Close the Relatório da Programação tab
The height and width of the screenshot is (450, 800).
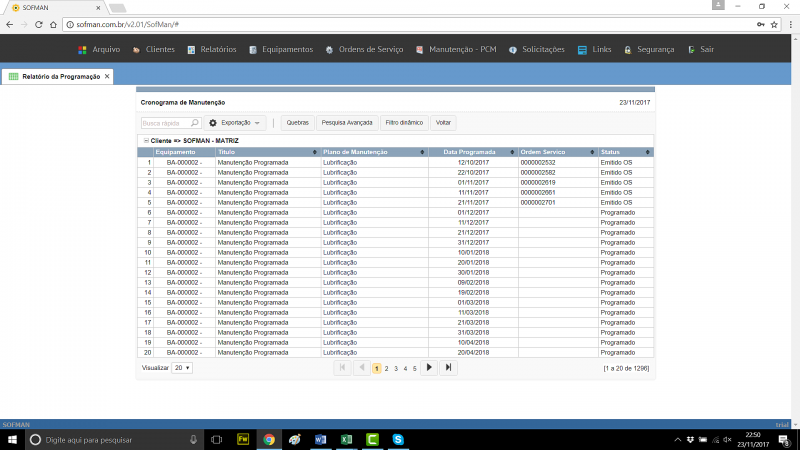107,76
